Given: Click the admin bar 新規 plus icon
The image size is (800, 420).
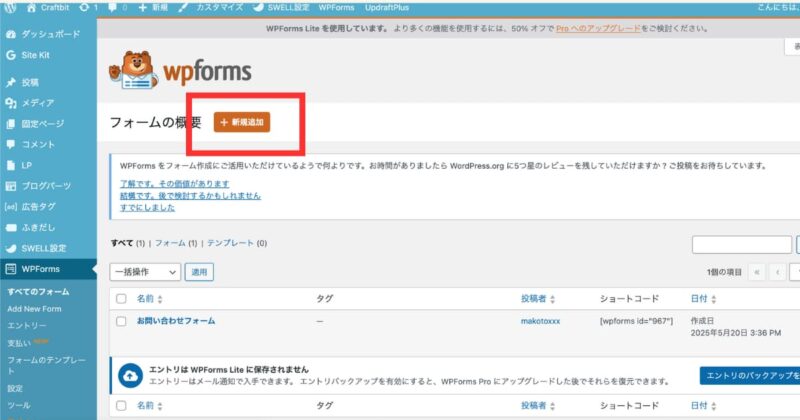Looking at the screenshot, I should coord(142,8).
